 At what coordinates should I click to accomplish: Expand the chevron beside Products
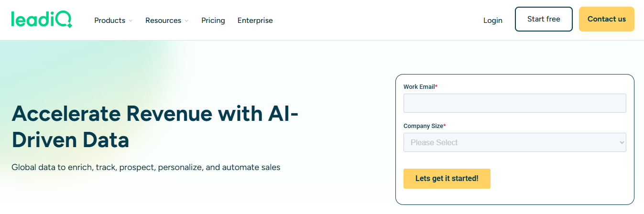[x=131, y=21]
